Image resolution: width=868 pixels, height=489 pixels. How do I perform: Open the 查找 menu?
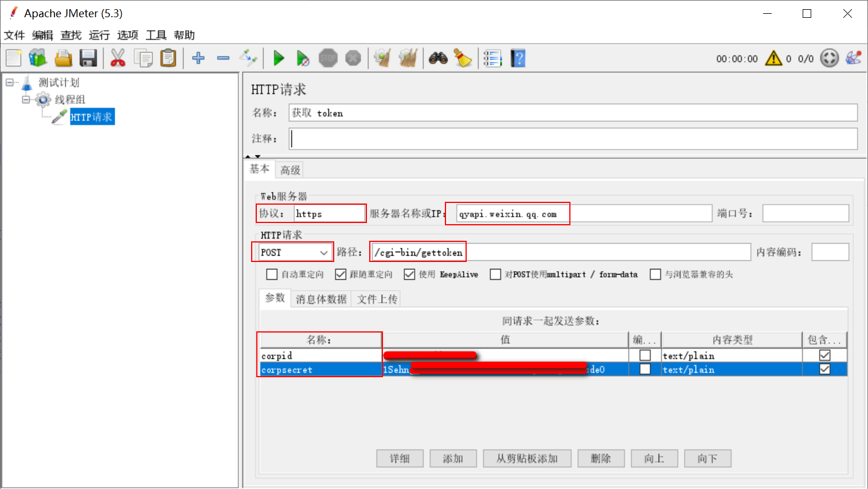click(x=71, y=35)
